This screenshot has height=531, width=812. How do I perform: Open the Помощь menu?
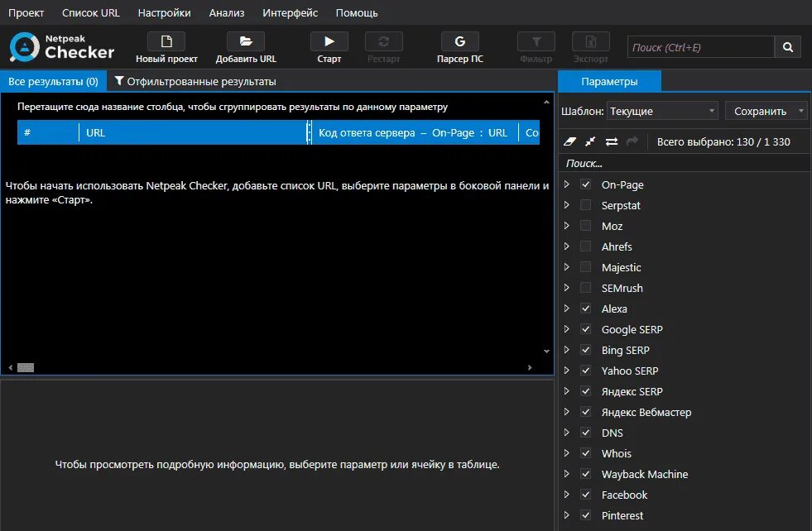point(356,13)
